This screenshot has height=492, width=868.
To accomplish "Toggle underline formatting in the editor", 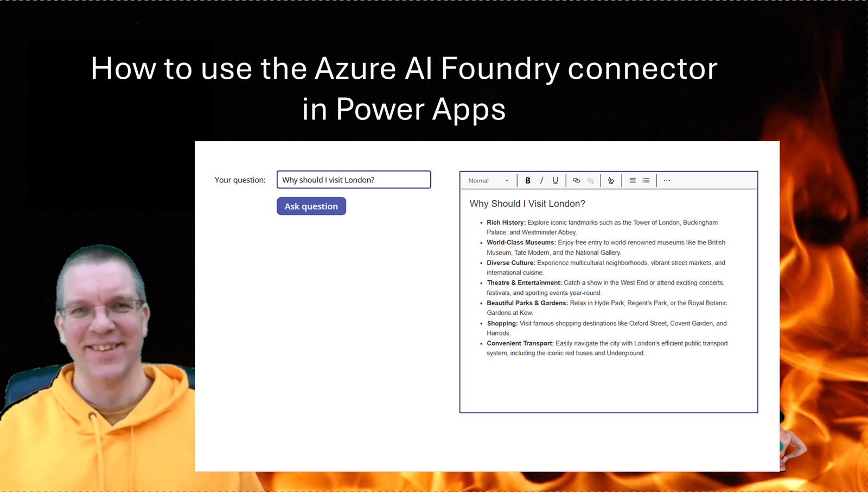I will click(x=556, y=180).
